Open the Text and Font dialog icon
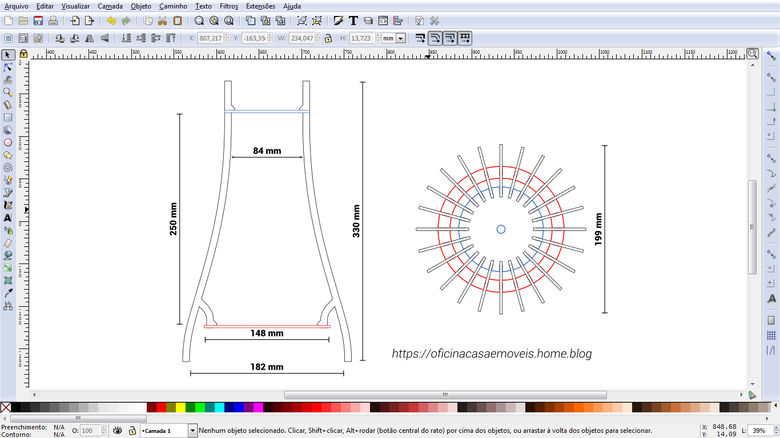780x438 pixels. tap(353, 20)
